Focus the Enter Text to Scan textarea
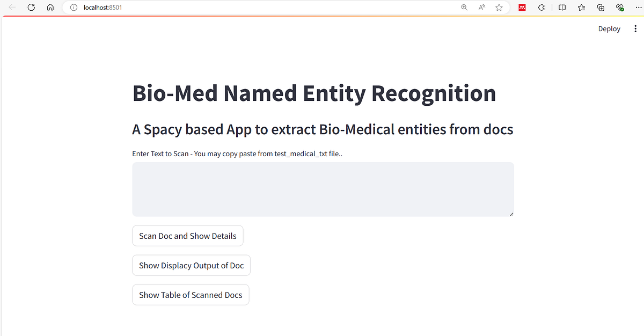This screenshot has width=644, height=336. [x=323, y=189]
